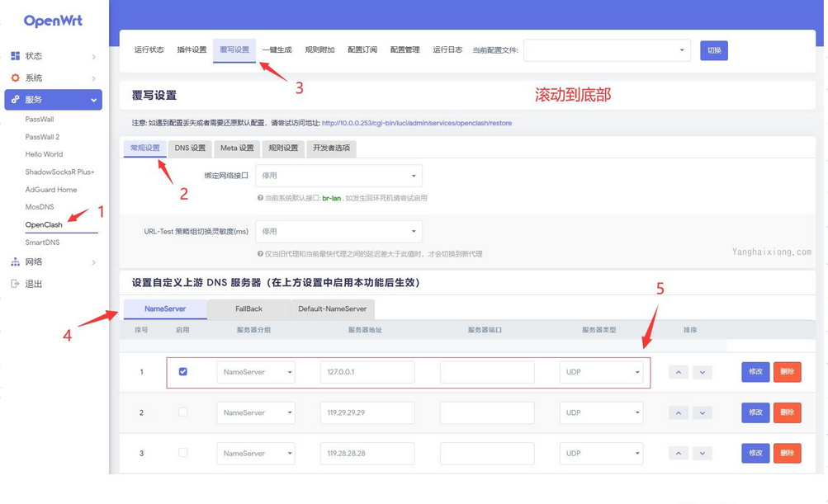The image size is (828, 504).
Task: Select the NameServer DNS tab
Action: point(165,309)
